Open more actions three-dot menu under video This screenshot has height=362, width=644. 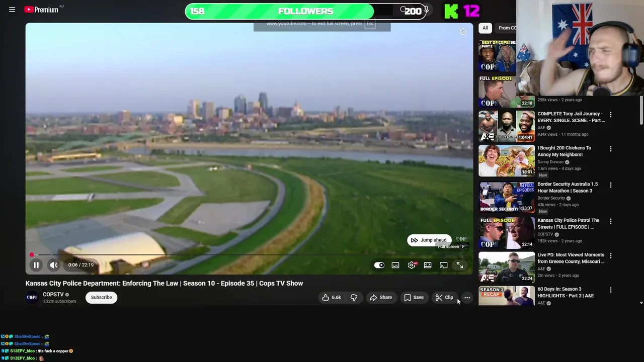pyautogui.click(x=467, y=298)
